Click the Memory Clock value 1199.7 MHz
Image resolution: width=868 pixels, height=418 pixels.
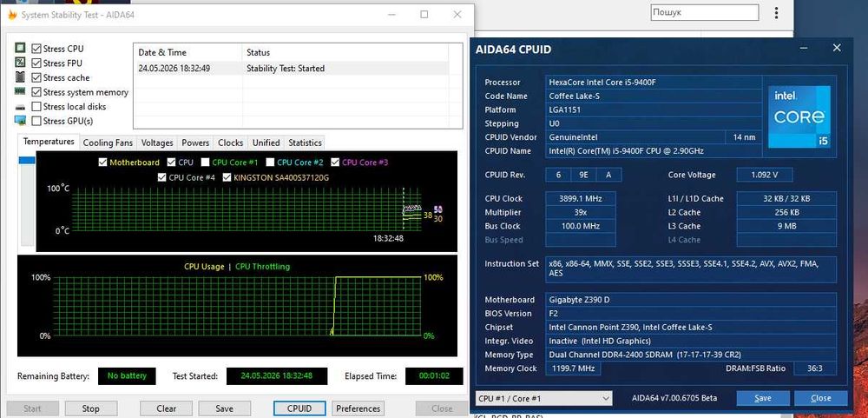click(573, 368)
